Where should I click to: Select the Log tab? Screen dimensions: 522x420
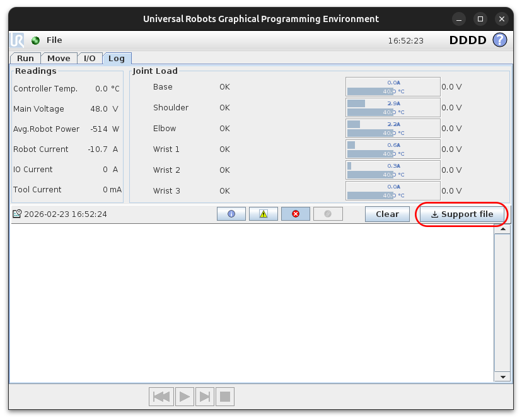point(117,58)
